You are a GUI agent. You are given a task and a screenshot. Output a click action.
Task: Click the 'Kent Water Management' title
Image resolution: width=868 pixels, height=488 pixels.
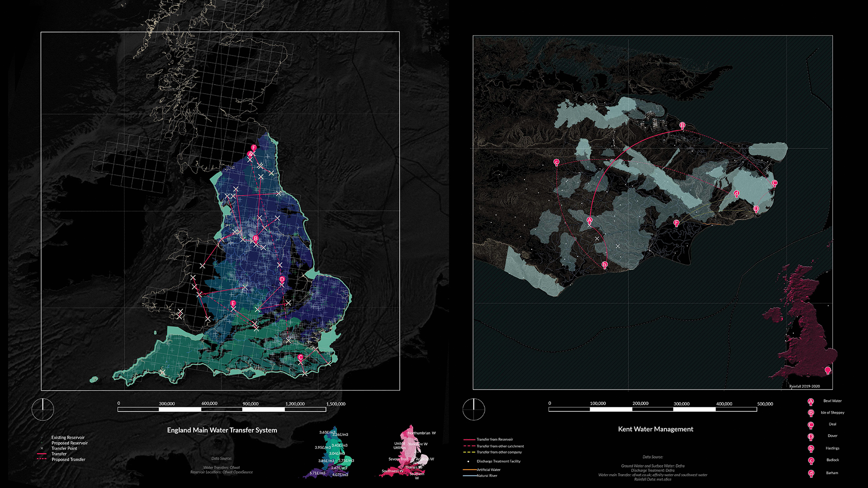[655, 429]
